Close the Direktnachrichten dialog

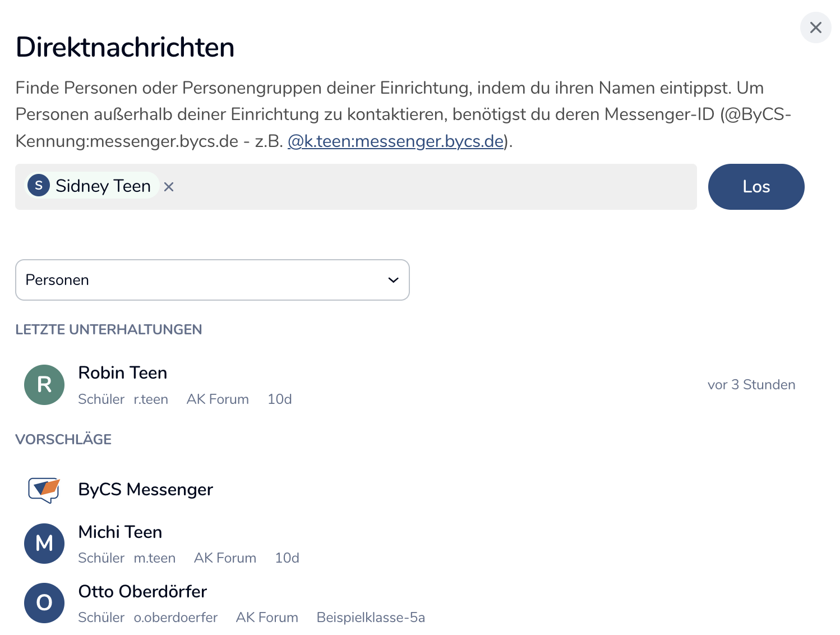click(815, 27)
